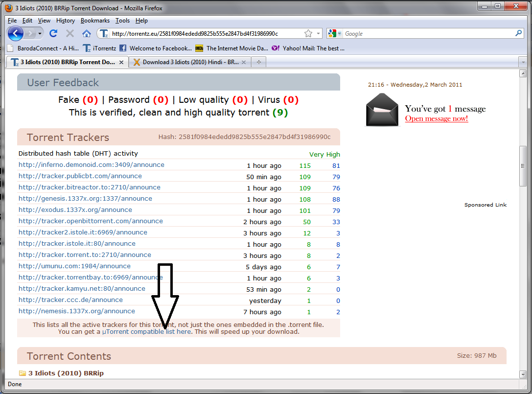Open the View menu
Screen dimensions: 532x394
44,21
